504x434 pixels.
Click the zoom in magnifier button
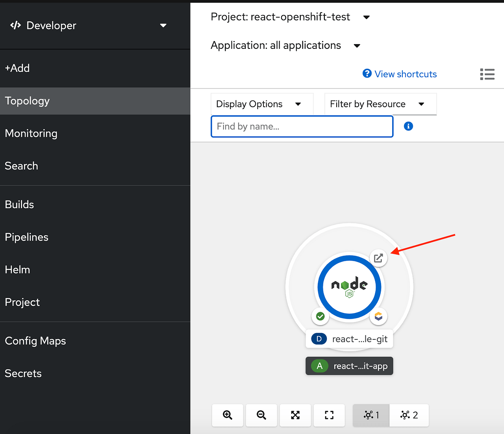tap(228, 415)
